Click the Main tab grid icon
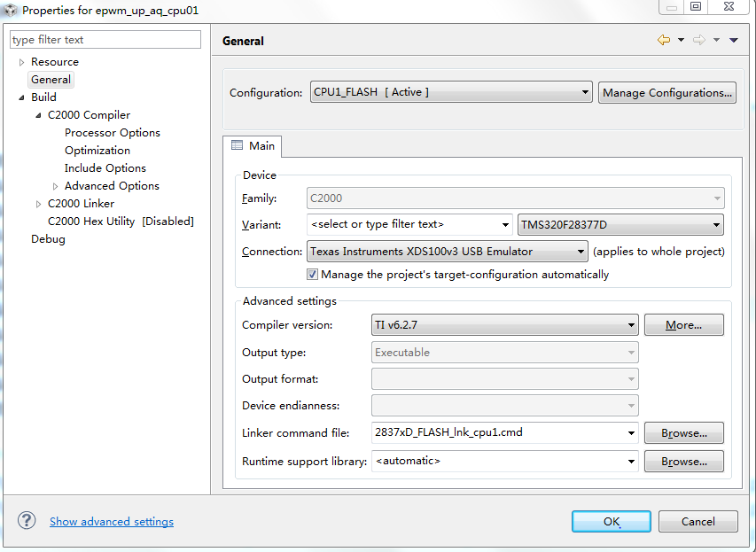This screenshot has width=756, height=552. pos(237,145)
